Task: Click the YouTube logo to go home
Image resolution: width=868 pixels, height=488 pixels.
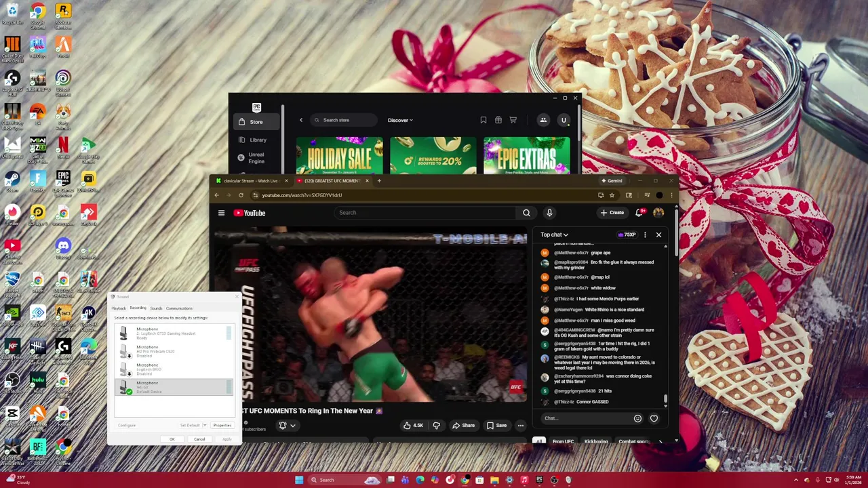Action: [250, 213]
